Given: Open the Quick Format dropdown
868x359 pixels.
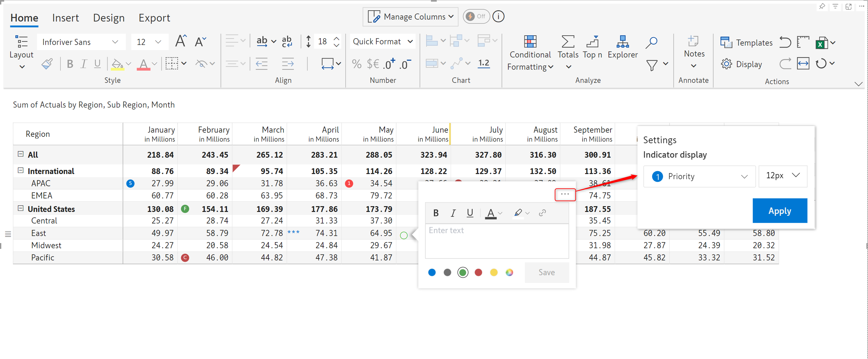Looking at the screenshot, I should (x=382, y=41).
